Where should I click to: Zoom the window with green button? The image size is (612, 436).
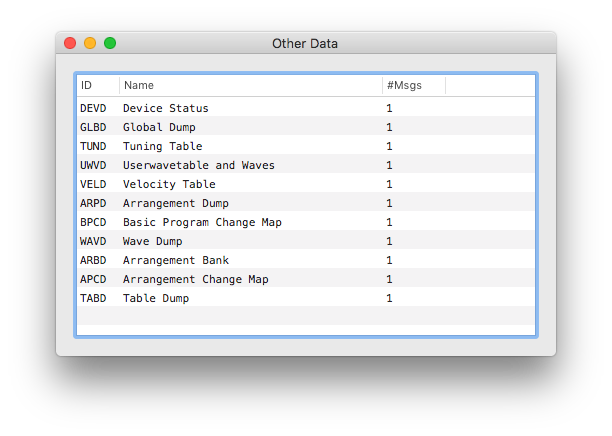(x=110, y=43)
